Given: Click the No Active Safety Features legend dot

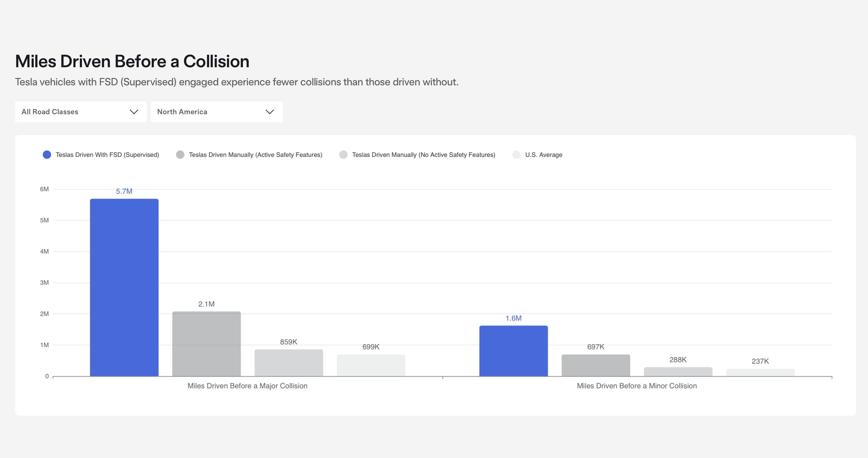Looking at the screenshot, I should [x=343, y=155].
